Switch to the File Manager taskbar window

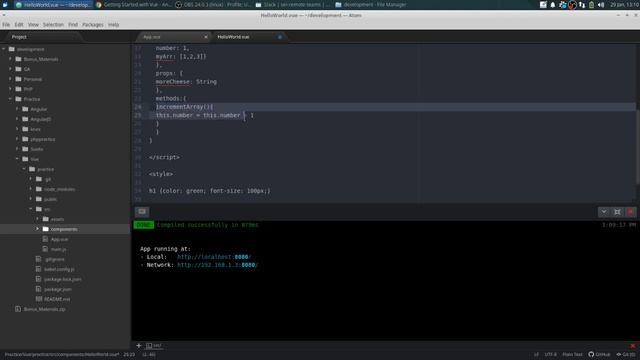371,5
